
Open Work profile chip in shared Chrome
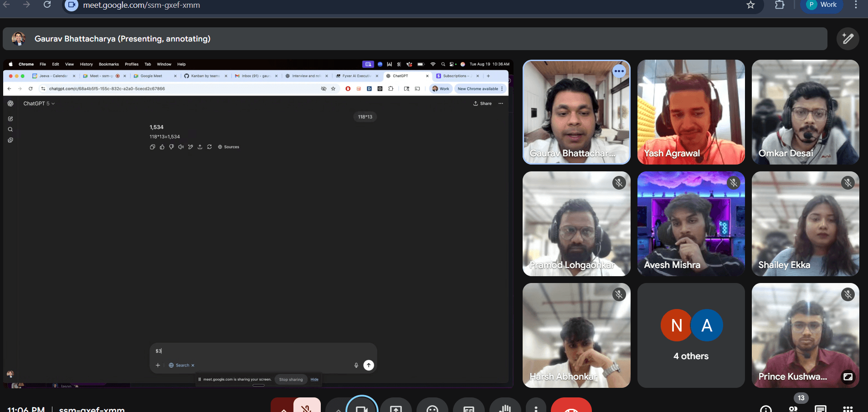pyautogui.click(x=441, y=89)
